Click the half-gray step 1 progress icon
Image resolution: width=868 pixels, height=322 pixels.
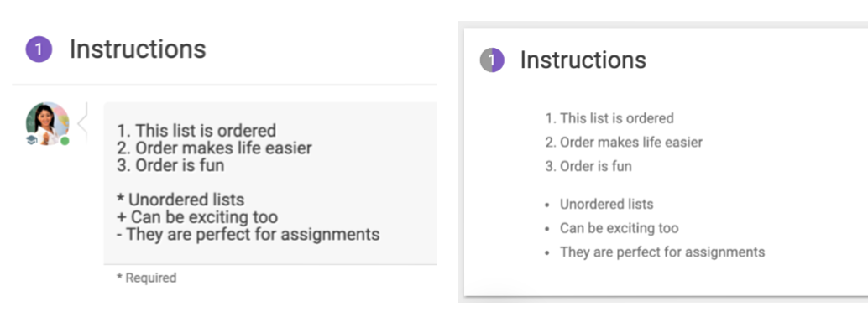click(x=492, y=60)
